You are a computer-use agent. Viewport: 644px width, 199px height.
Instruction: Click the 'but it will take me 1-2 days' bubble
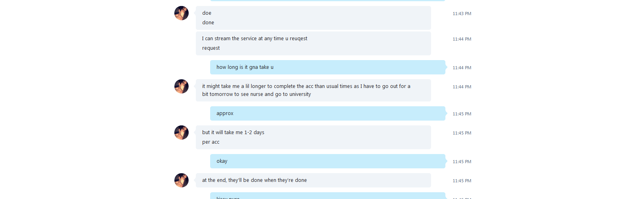(313, 137)
